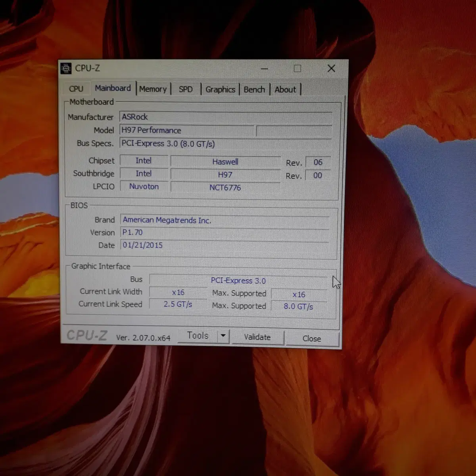Image resolution: width=476 pixels, height=476 pixels.
Task: Click the Nuvoton LPCIO value
Action: [x=144, y=186]
